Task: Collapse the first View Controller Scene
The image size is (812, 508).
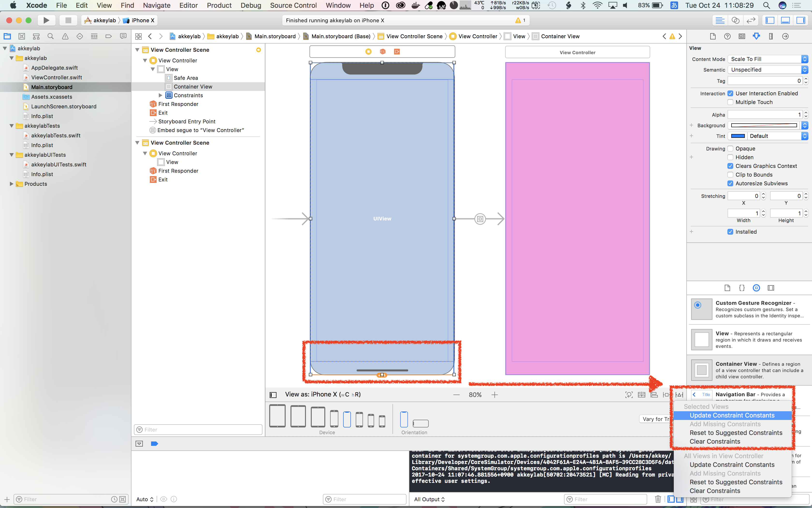Action: point(137,50)
